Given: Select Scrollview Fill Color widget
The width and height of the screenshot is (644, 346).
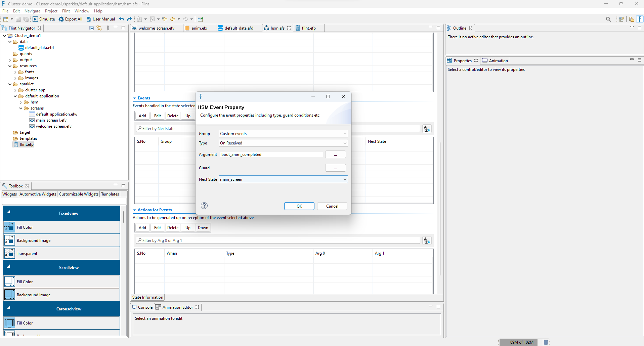Looking at the screenshot, I should click(62, 282).
